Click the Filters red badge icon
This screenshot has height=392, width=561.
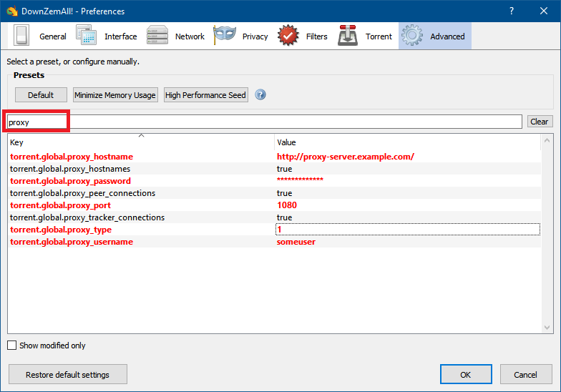(x=288, y=35)
